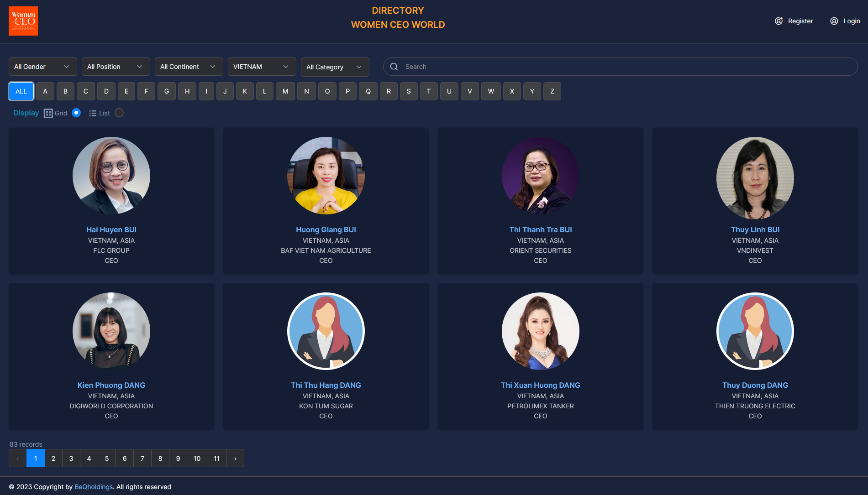This screenshot has height=495, width=868.
Task: Open the BeQholdings footer link
Action: pyautogui.click(x=94, y=487)
